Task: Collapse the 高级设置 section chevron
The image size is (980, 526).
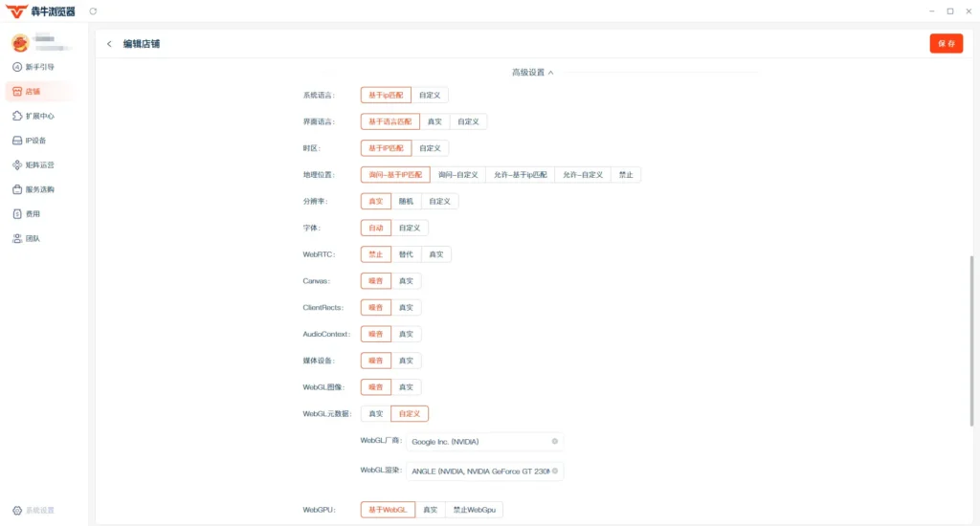Action: pyautogui.click(x=550, y=73)
